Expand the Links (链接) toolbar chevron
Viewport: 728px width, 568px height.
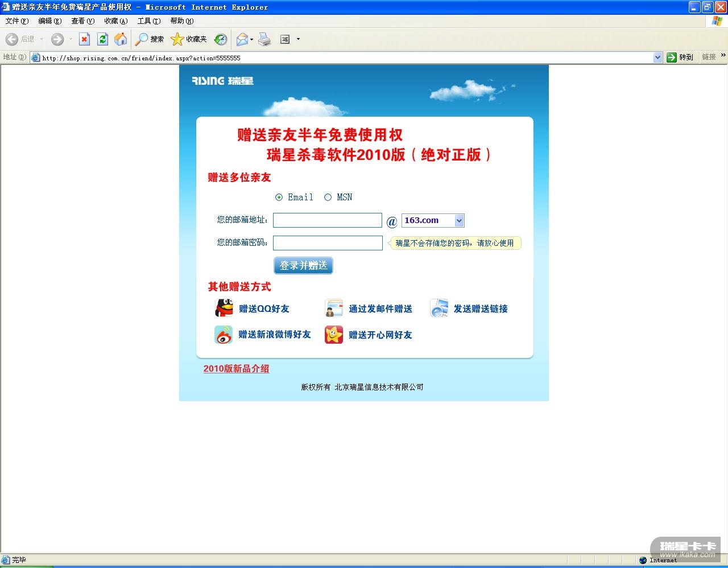tap(723, 56)
